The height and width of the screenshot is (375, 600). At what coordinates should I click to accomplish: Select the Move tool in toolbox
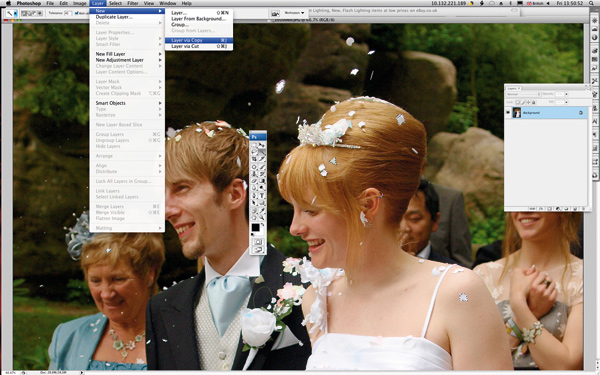click(262, 145)
